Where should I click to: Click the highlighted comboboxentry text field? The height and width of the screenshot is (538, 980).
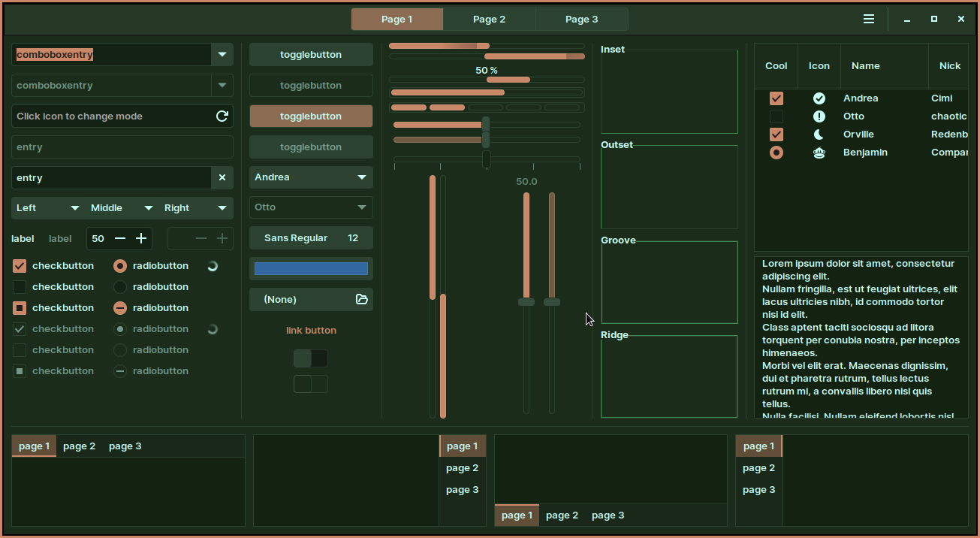(x=111, y=54)
